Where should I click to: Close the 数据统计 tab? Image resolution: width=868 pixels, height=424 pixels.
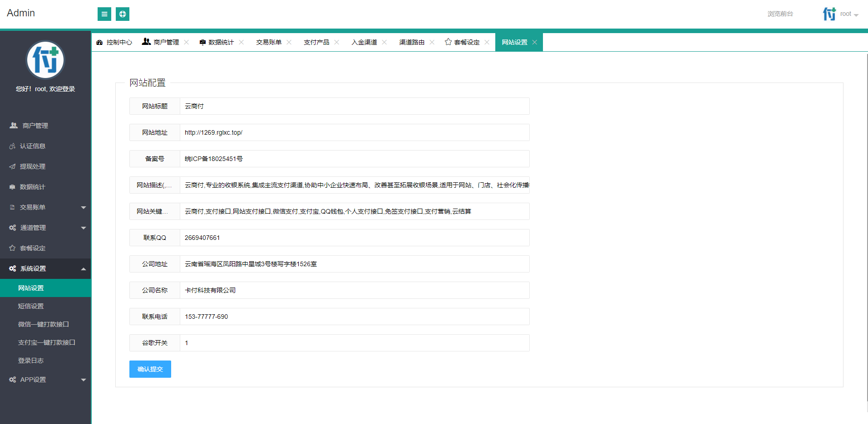242,42
